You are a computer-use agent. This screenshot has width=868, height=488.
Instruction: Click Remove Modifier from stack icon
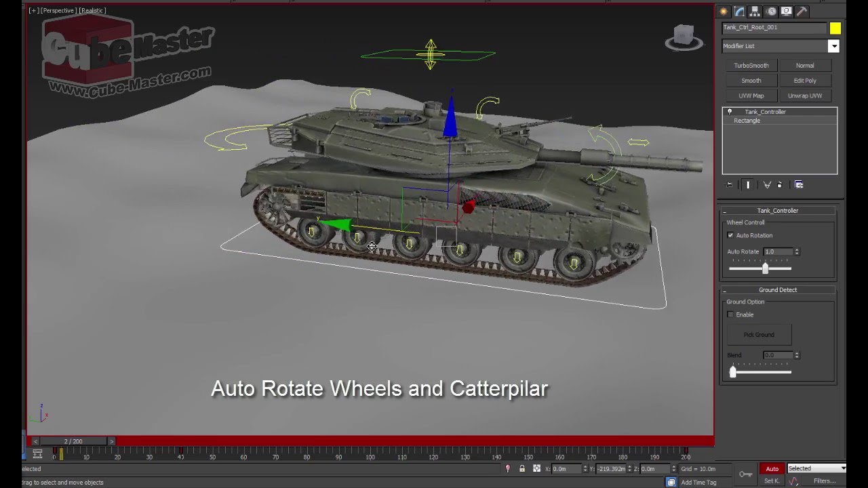[x=780, y=184]
